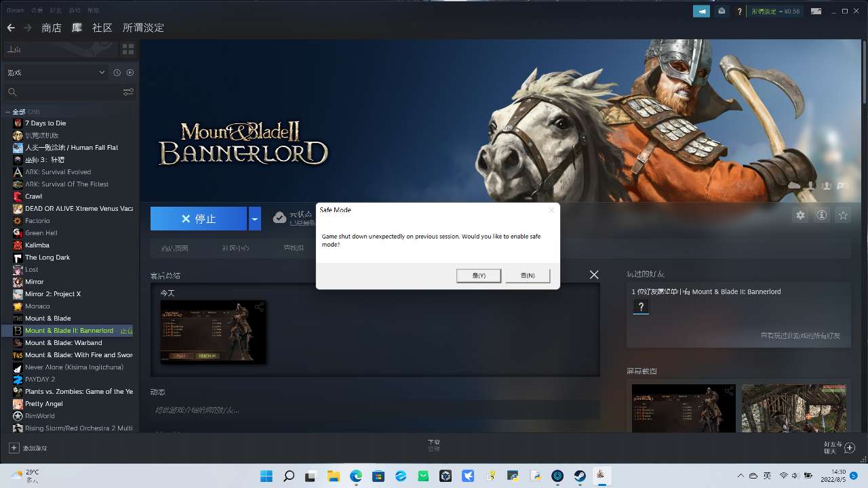Collapse the All games category
Screen dimensions: 868x488
[7, 112]
